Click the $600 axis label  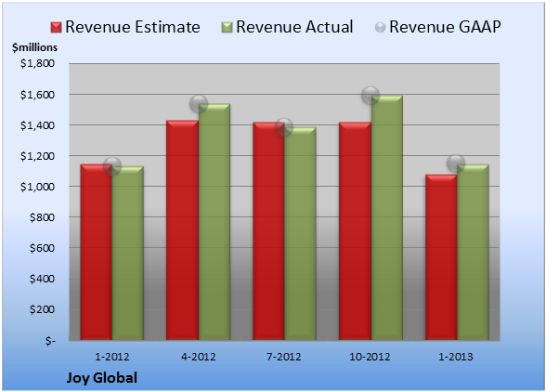(42, 248)
